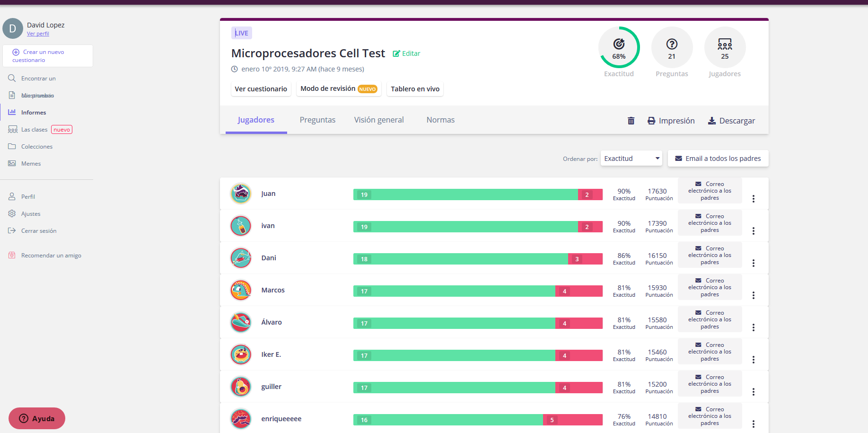
Task: Open Modo de revisión
Action: point(338,89)
